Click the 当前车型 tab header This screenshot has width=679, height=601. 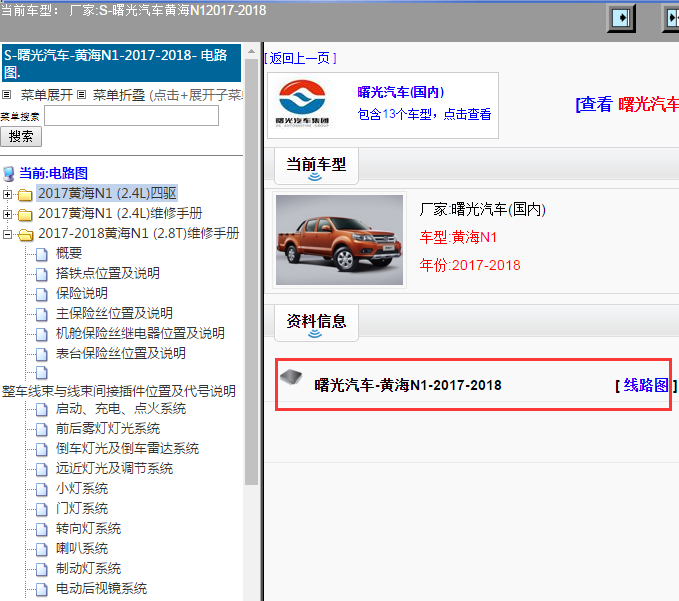317,166
